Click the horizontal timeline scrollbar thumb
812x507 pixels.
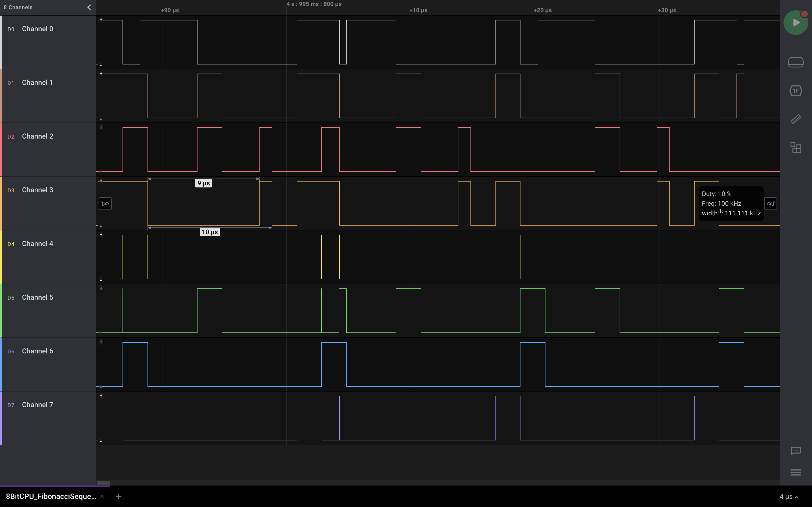[103, 483]
